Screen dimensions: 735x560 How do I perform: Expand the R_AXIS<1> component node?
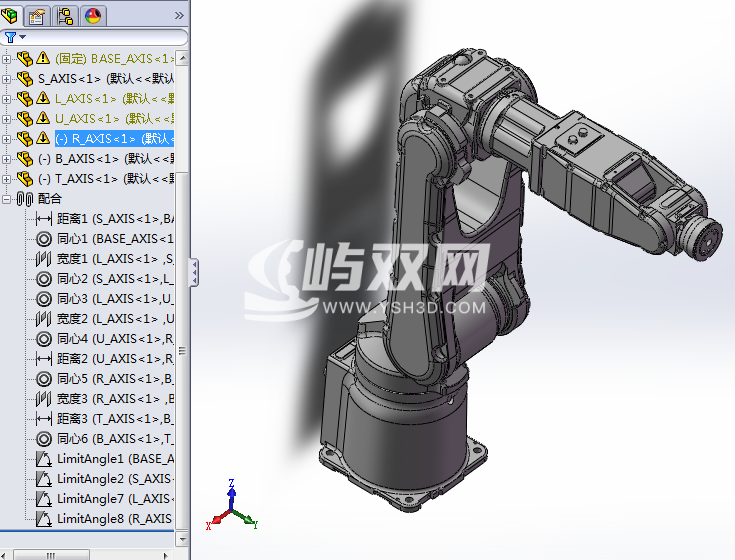point(7,139)
